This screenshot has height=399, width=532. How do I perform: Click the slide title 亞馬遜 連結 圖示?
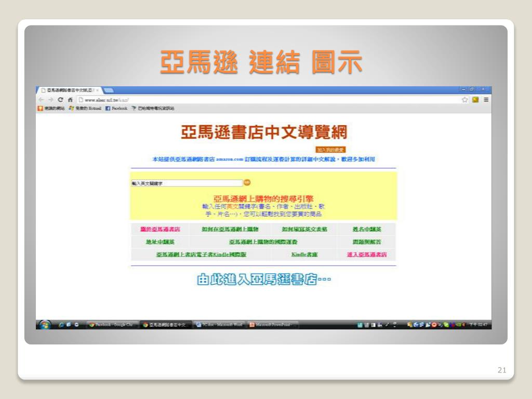coord(261,62)
